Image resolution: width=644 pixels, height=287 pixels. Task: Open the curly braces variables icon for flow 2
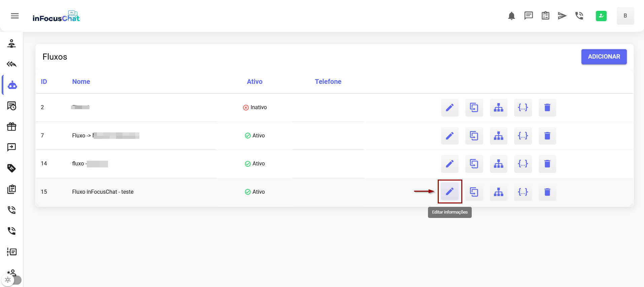point(523,107)
